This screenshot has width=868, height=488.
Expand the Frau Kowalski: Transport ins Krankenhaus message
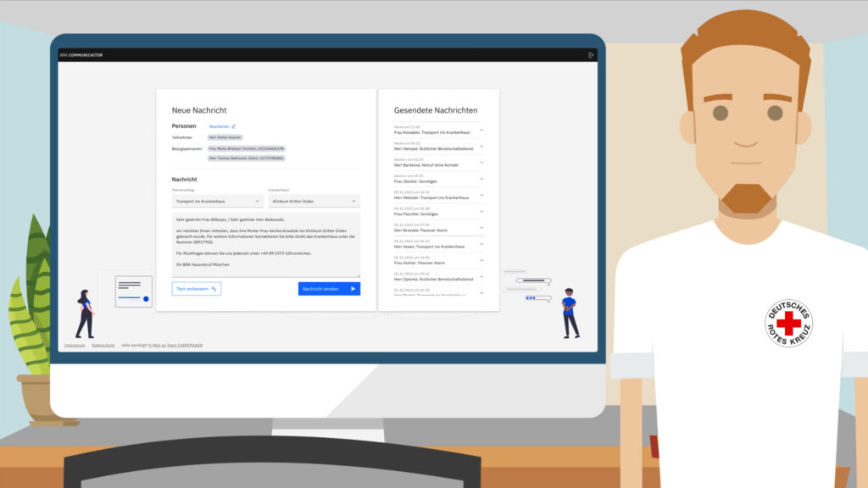tap(481, 130)
